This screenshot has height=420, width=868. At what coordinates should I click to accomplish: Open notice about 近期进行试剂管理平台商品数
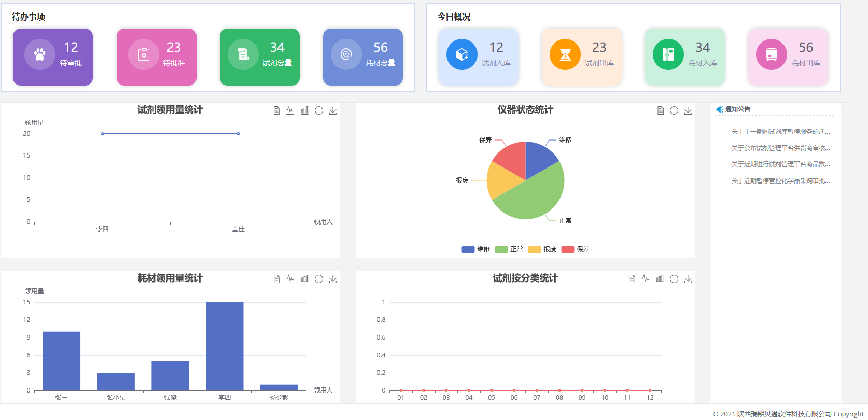pyautogui.click(x=780, y=164)
